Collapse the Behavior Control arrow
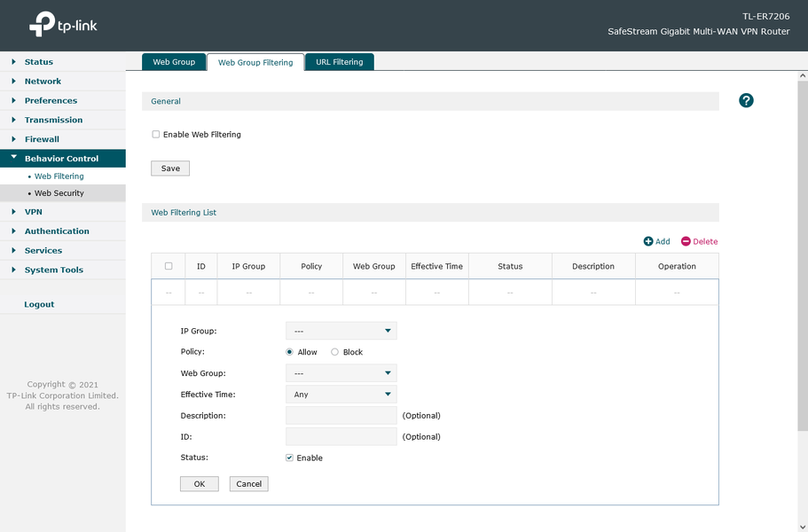 tap(14, 158)
